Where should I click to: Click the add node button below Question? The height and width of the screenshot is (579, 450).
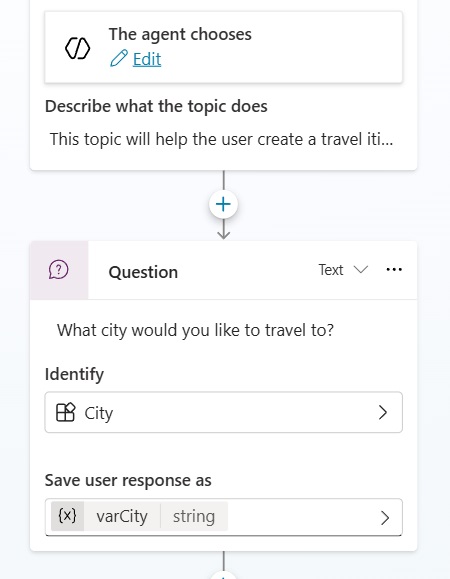223,575
